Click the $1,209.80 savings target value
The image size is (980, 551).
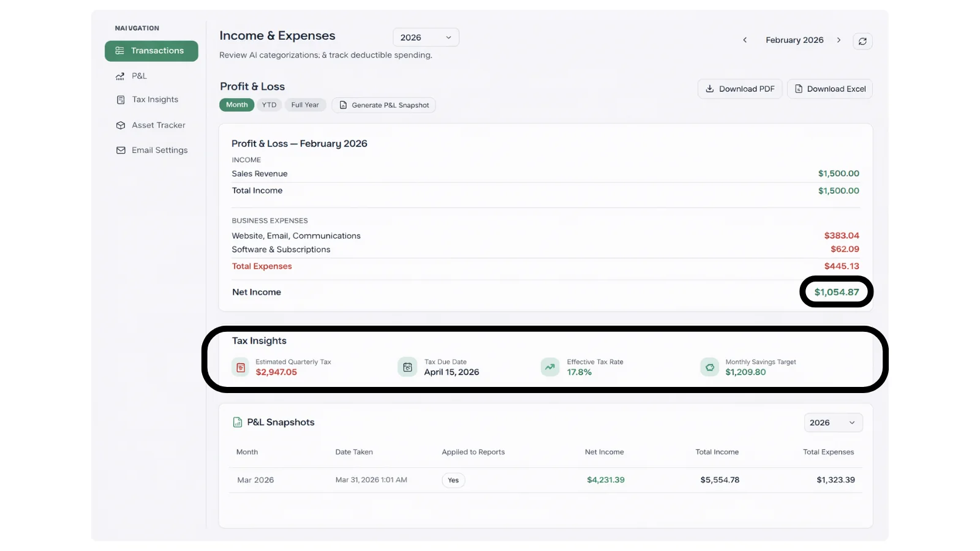tap(745, 372)
